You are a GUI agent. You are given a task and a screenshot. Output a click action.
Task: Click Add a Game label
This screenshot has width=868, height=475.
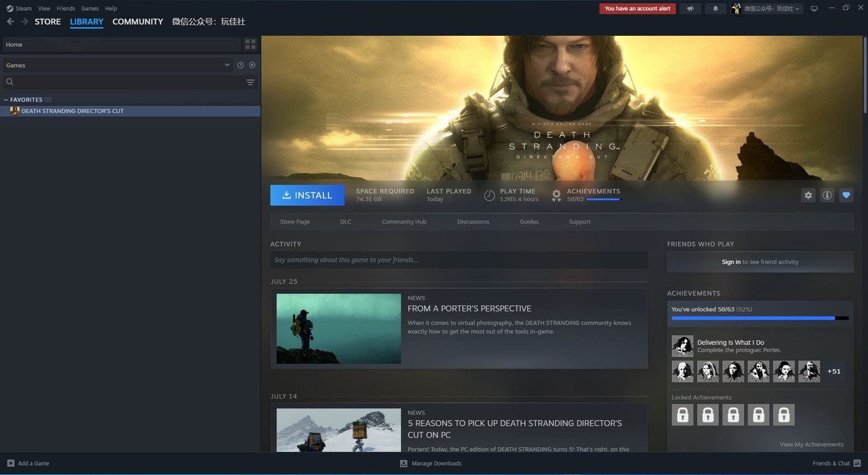pyautogui.click(x=33, y=463)
